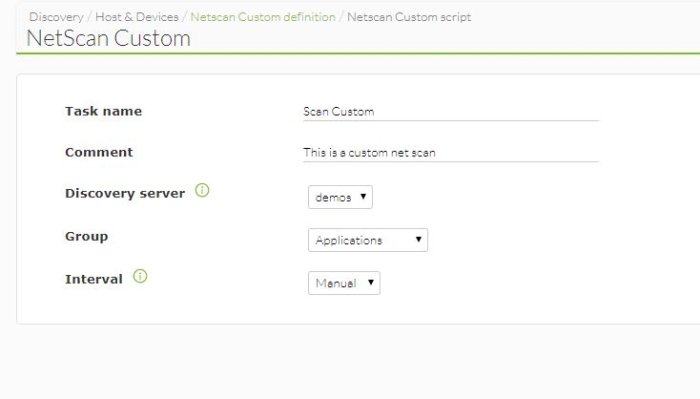Expand the Group dropdown showing Applications
The width and height of the screenshot is (700, 399).
tap(368, 240)
